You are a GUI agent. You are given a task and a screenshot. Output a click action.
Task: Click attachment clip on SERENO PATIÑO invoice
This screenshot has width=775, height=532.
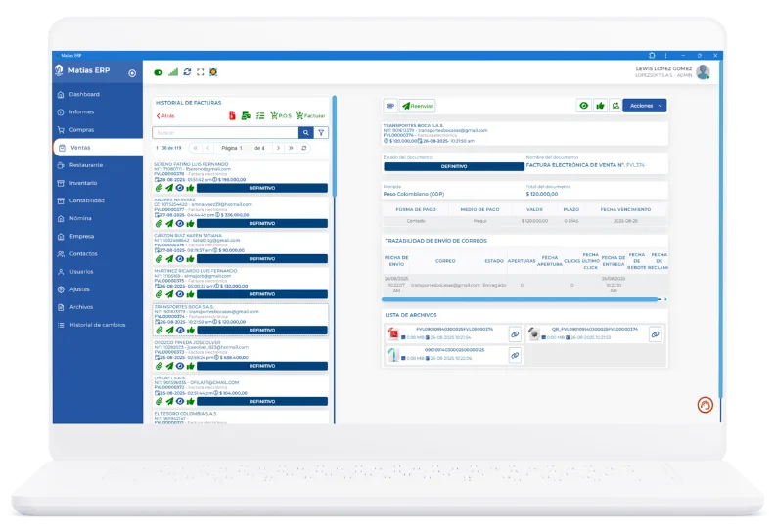point(159,188)
